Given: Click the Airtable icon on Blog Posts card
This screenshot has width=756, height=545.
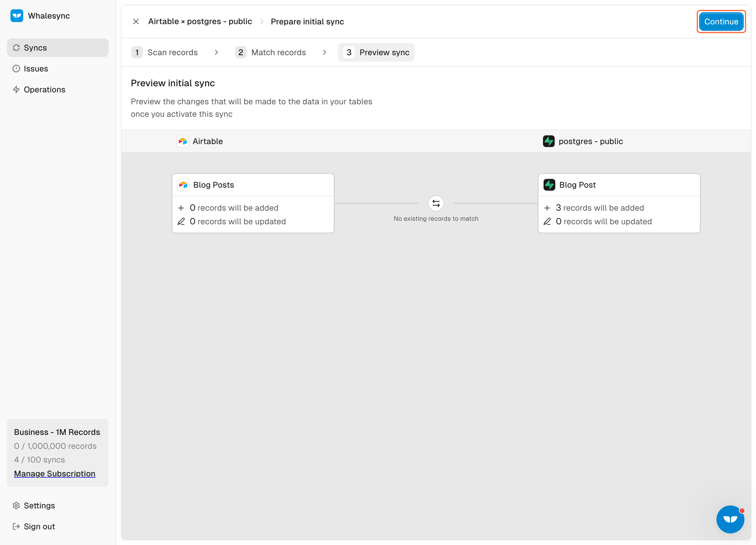Looking at the screenshot, I should (183, 185).
